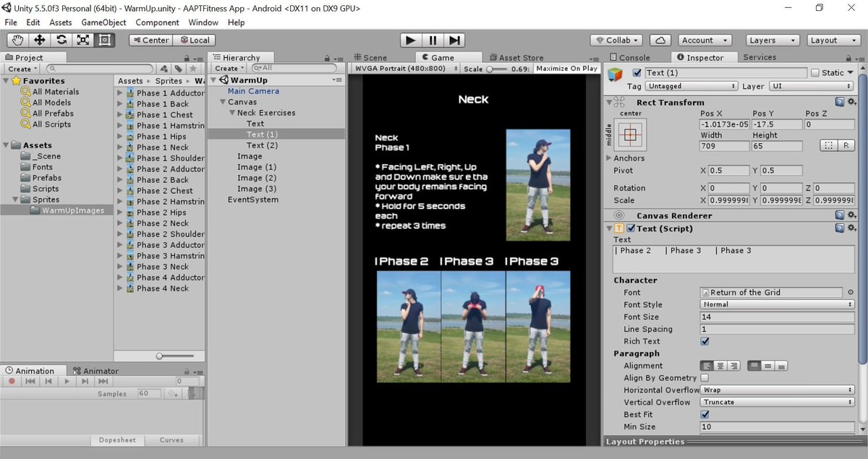Open the Font Style dropdown
The image size is (868, 459).
pos(778,305)
